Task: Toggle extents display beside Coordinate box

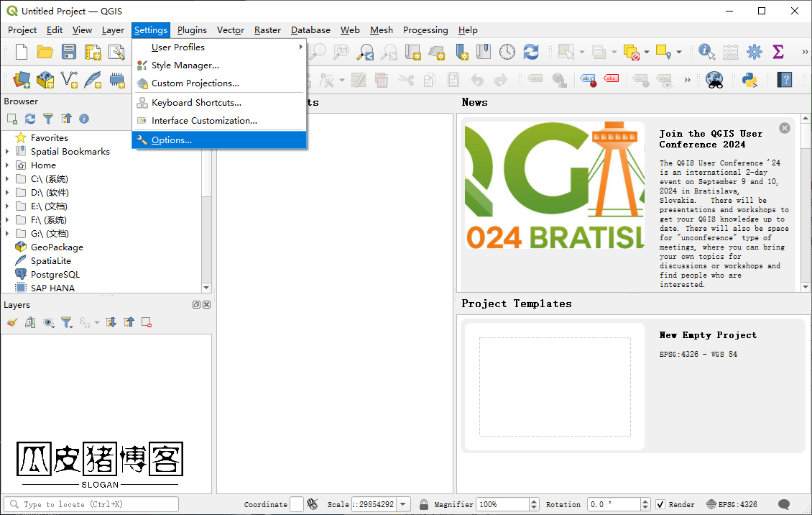Action: tap(313, 504)
